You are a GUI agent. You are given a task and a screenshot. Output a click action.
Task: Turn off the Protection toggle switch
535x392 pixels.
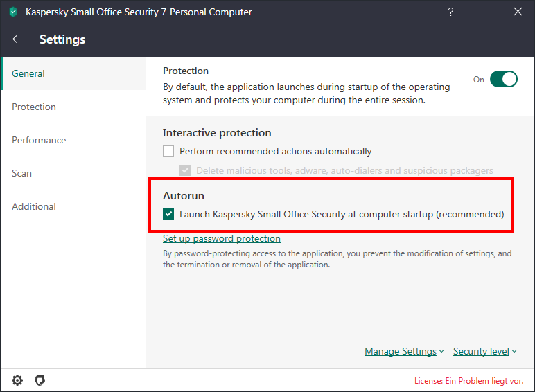point(504,79)
